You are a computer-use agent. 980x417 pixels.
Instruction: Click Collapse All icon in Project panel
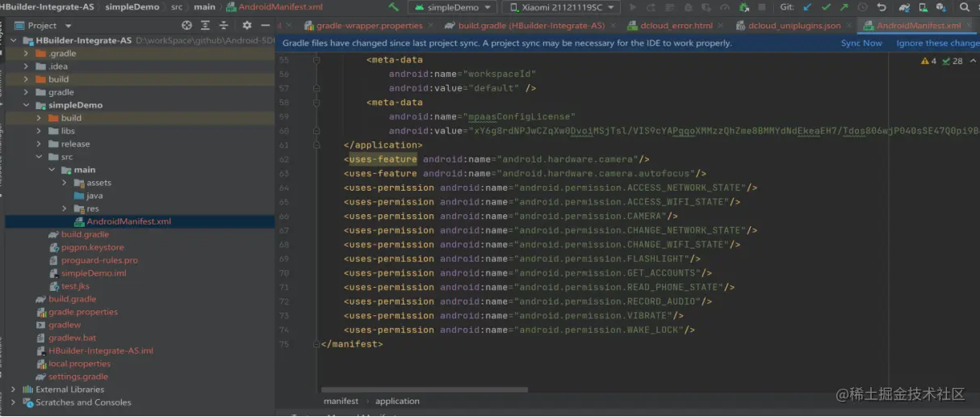[x=224, y=26]
